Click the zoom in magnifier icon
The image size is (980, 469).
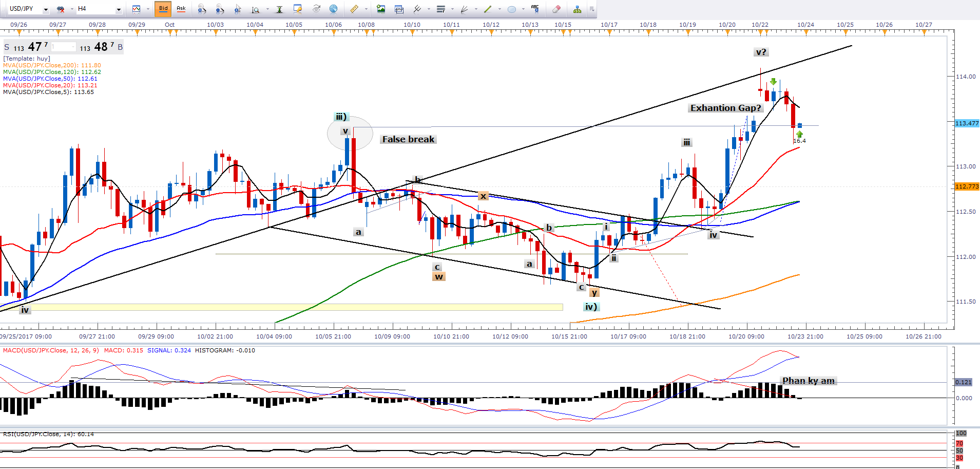202,9
